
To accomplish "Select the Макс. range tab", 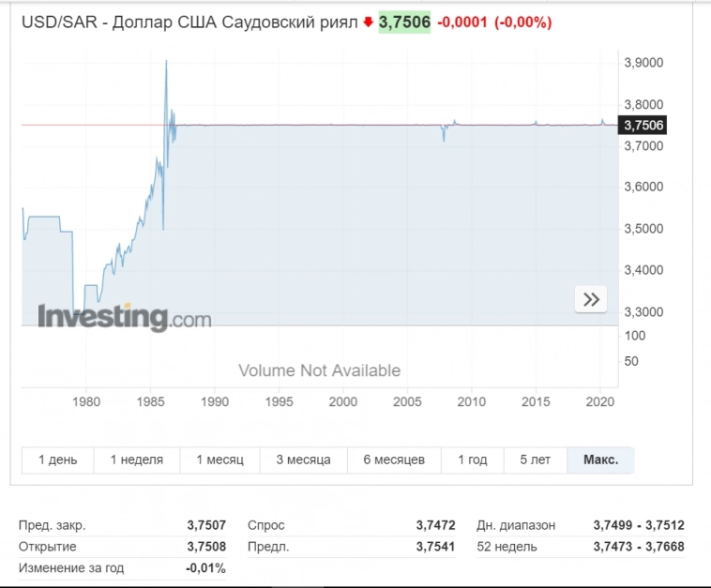I will coord(600,460).
